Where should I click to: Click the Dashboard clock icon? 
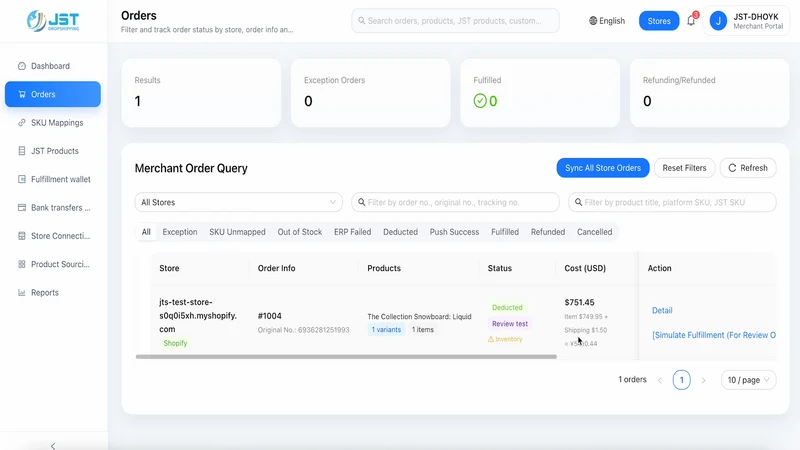click(21, 66)
